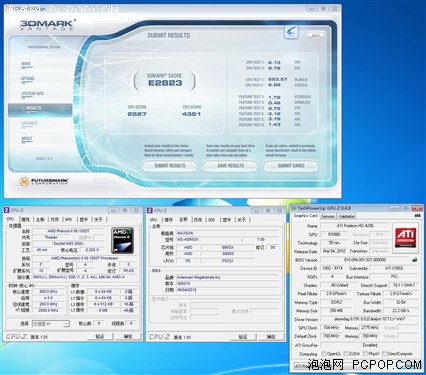Screen dimensions: 426x375
Task: Click the GPU-Z title bar icon
Action: tap(294, 208)
